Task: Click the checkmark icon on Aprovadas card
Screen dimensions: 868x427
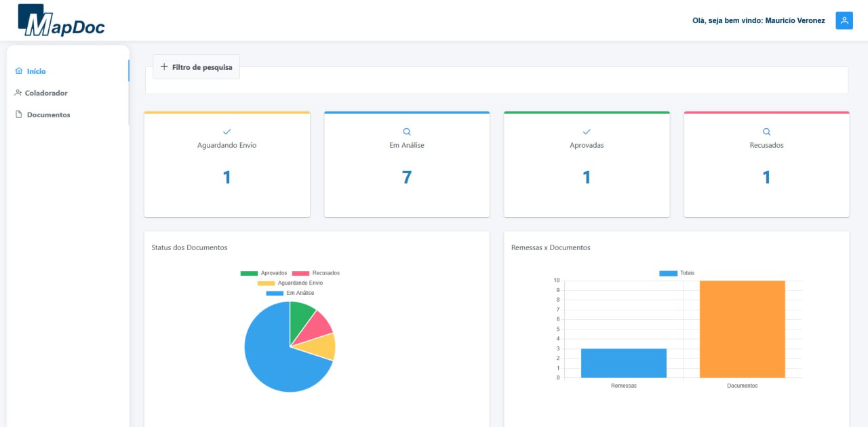Action: pos(587,131)
